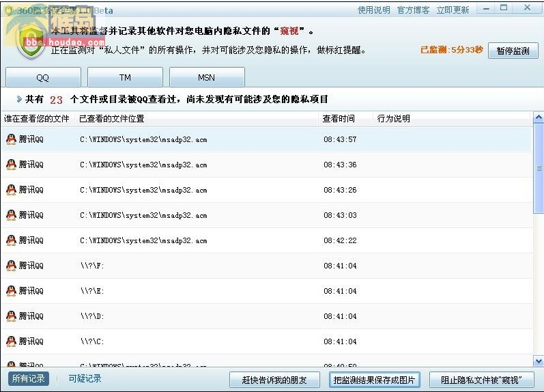The width and height of the screenshot is (544, 392).
Task: Click scrollbar down arrow of record list
Action: pyautogui.click(x=539, y=361)
